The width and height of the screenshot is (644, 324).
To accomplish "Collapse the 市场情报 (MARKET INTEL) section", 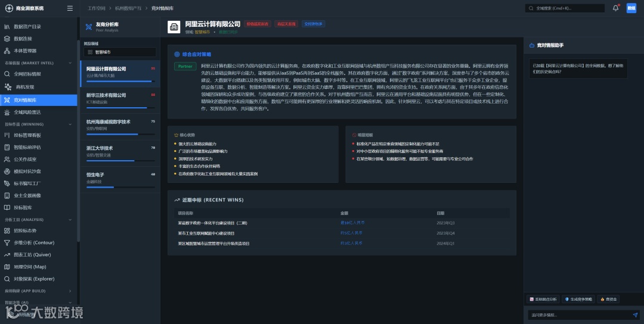I will click(x=70, y=63).
